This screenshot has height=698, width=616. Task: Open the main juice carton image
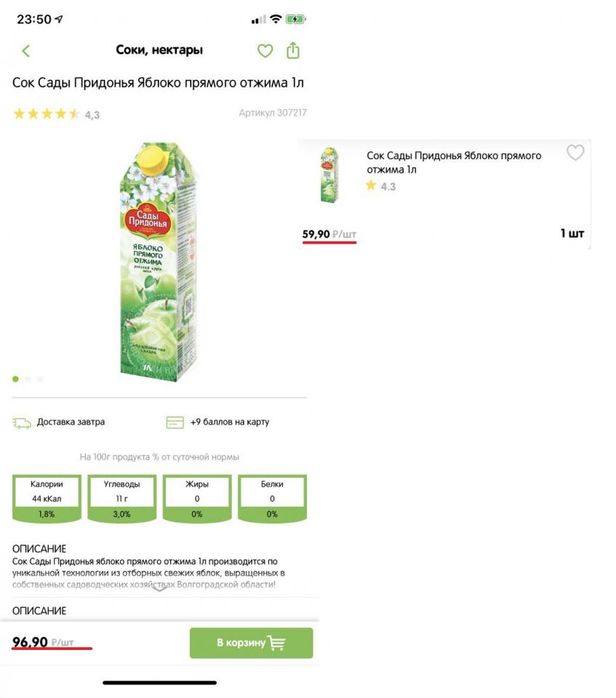(158, 262)
